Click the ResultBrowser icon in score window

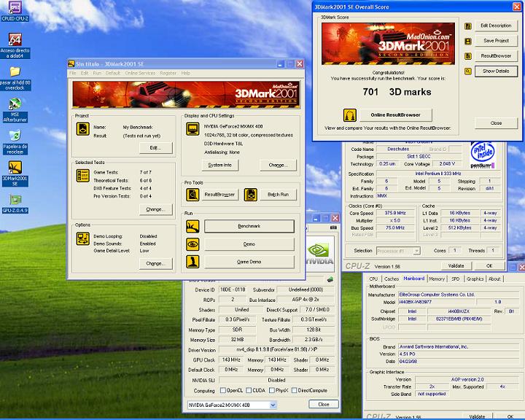(468, 56)
